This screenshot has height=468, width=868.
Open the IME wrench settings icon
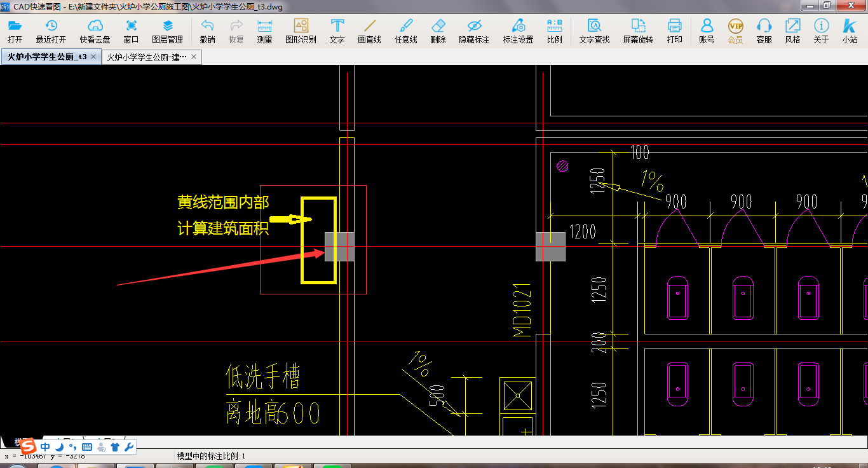128,447
